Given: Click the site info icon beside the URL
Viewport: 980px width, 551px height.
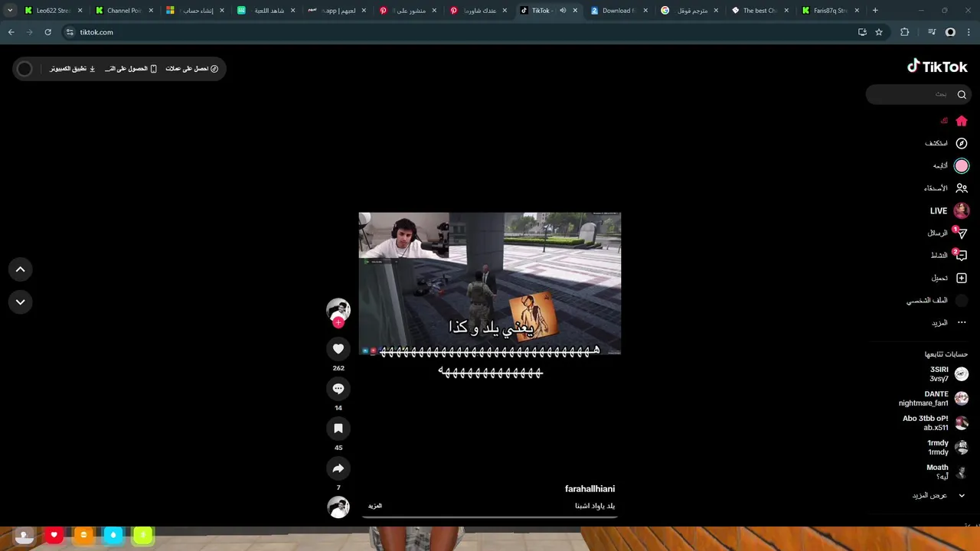Looking at the screenshot, I should [x=70, y=32].
